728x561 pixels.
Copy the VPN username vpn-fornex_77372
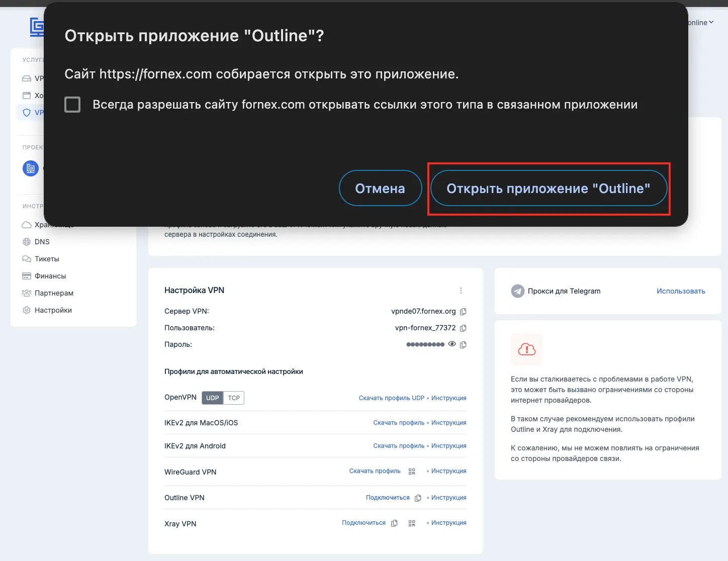point(463,328)
